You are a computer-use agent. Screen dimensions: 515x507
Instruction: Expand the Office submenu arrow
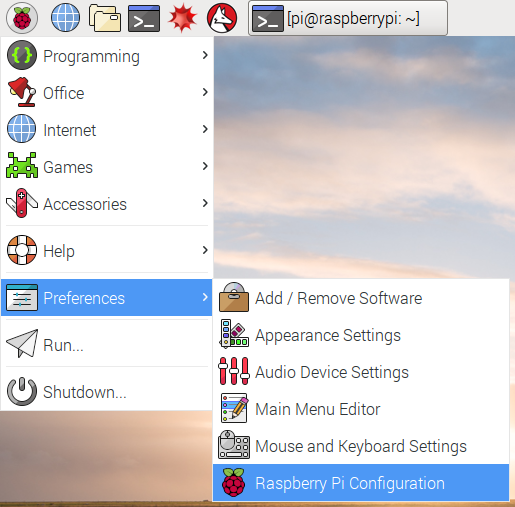click(205, 92)
